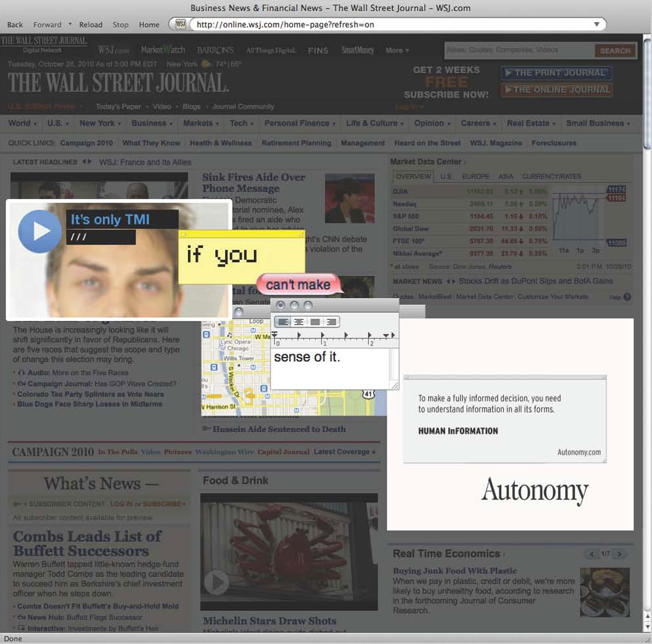Click Home in the browser toolbar
The image size is (652, 644).
pyautogui.click(x=149, y=24)
